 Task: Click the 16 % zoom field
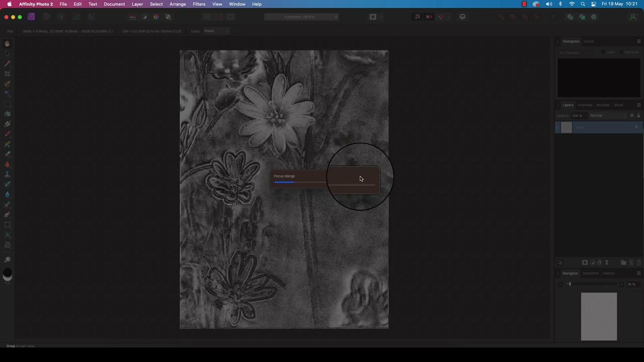[x=632, y=285]
